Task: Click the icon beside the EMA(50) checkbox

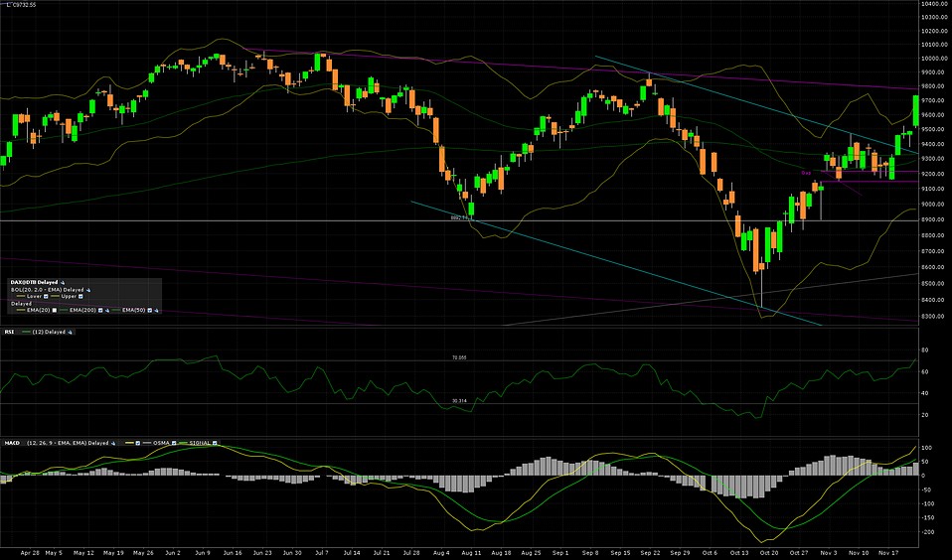Action: (157, 311)
